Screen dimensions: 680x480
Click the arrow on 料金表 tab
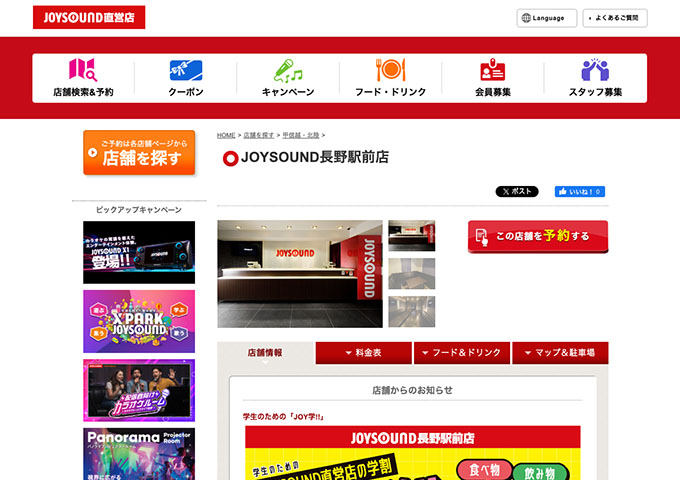tap(348, 353)
